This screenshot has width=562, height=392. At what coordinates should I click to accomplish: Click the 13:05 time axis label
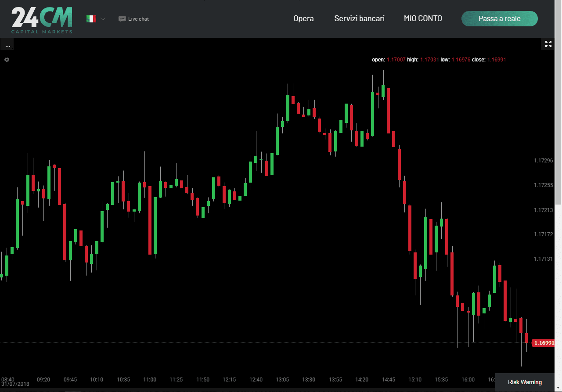click(282, 379)
